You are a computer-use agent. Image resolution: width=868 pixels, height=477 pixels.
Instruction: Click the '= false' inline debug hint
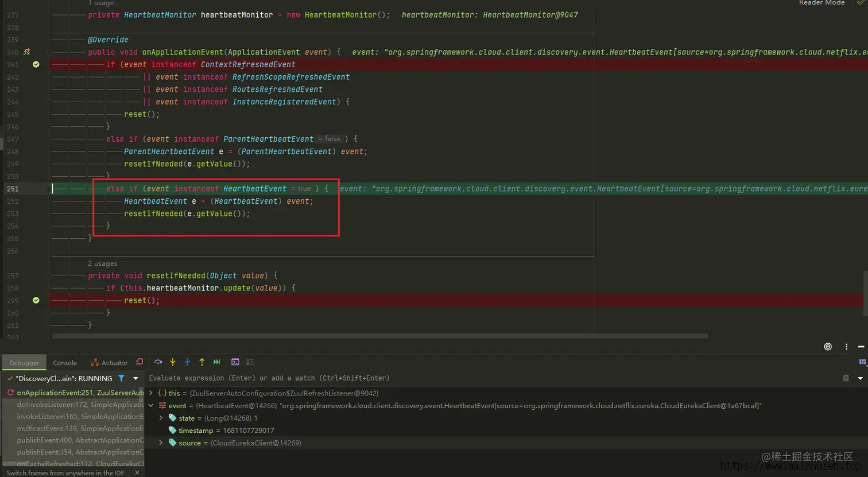330,139
